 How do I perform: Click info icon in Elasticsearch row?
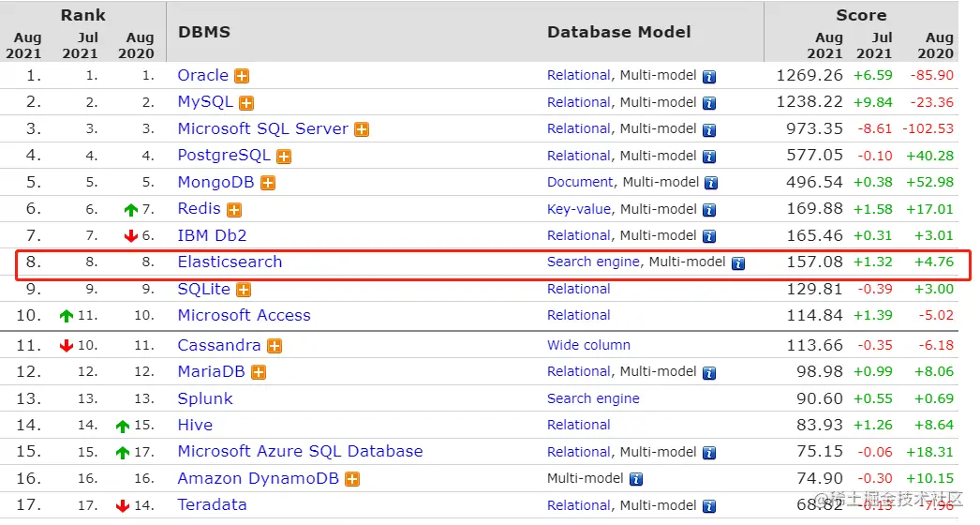[x=739, y=263]
